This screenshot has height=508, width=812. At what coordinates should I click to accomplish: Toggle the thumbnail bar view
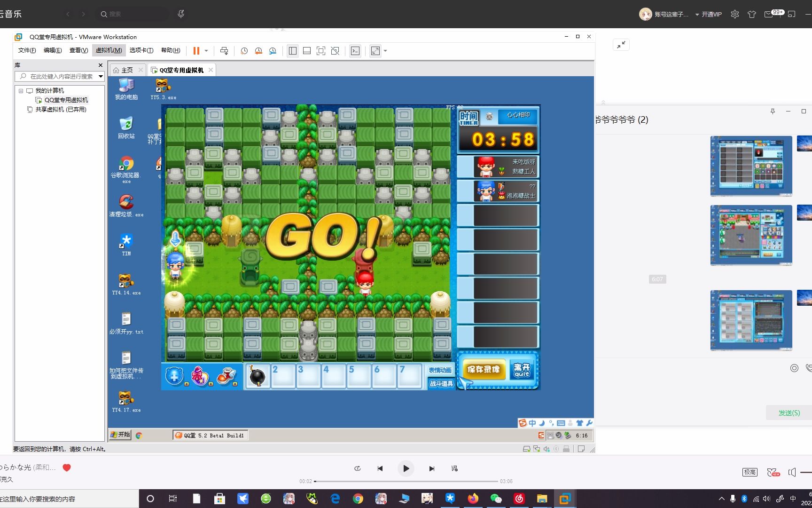307,51
